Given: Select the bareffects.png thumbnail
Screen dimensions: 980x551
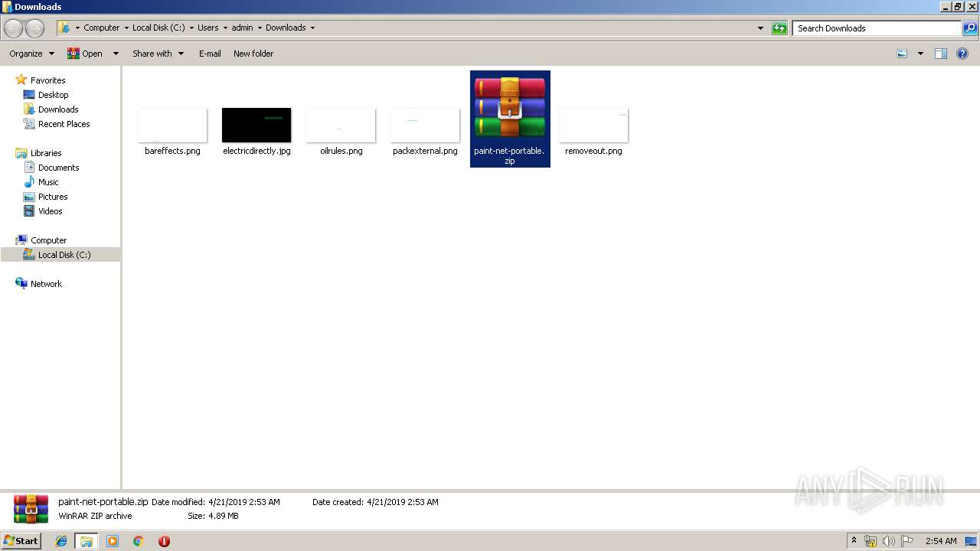Looking at the screenshot, I should click(172, 125).
